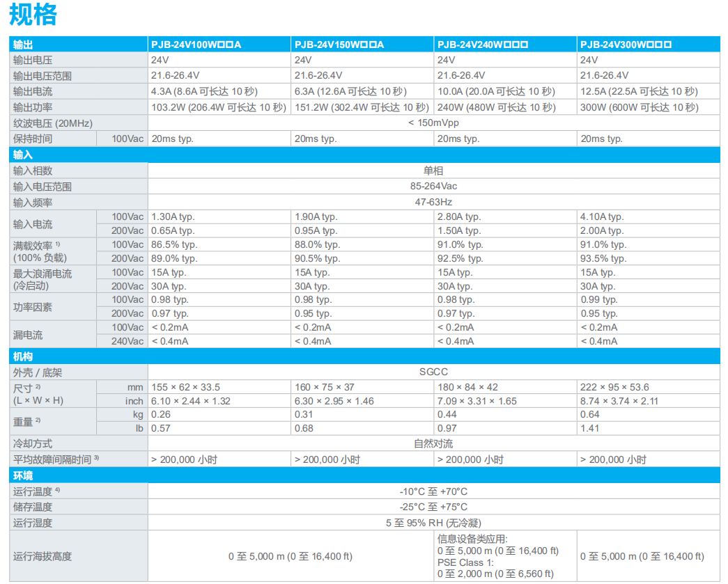Screen dimensions: 728x584
Task: Select the 环境 section header bar
Action: pyautogui.click(x=364, y=475)
